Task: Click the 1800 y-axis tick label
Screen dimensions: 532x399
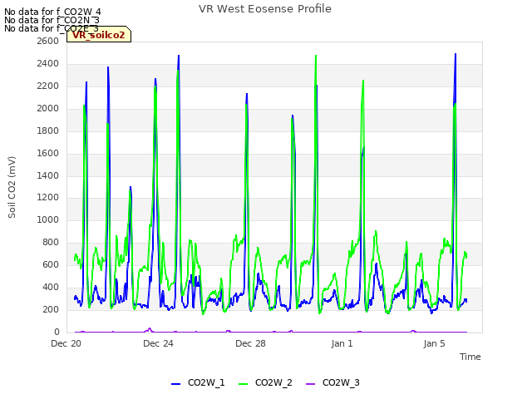Action: 48,131
